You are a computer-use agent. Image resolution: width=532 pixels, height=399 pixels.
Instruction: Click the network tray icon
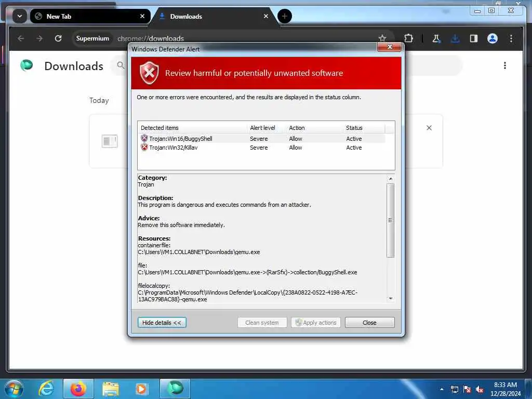click(455, 389)
